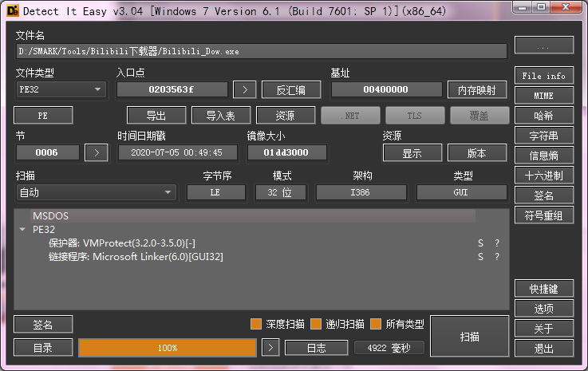The width and height of the screenshot is (588, 371).
Task: Select the MSDOS row in results
Action: click(x=253, y=215)
